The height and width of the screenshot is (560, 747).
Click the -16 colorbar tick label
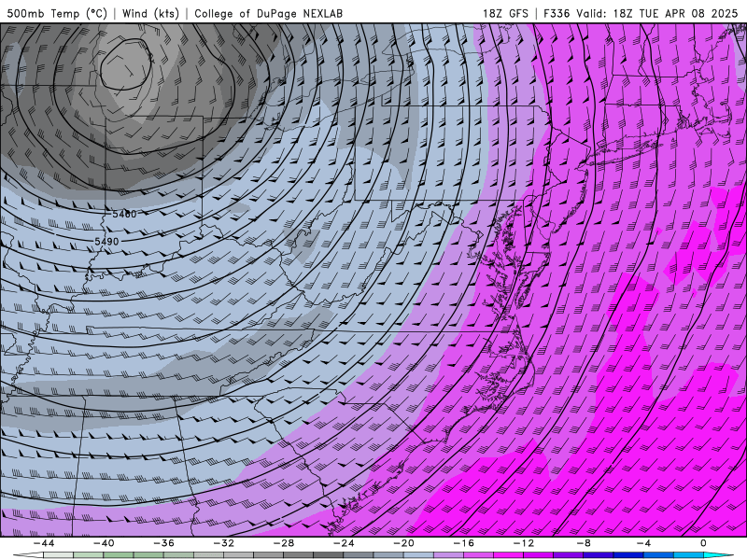coord(464,543)
